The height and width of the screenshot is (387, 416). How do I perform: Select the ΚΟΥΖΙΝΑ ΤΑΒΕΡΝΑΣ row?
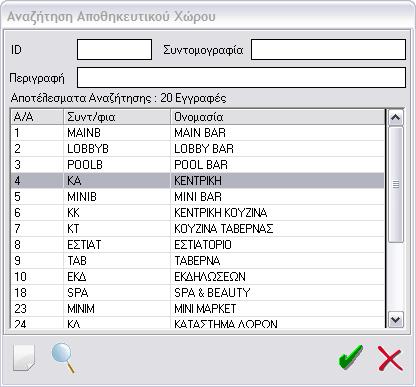coord(197,229)
